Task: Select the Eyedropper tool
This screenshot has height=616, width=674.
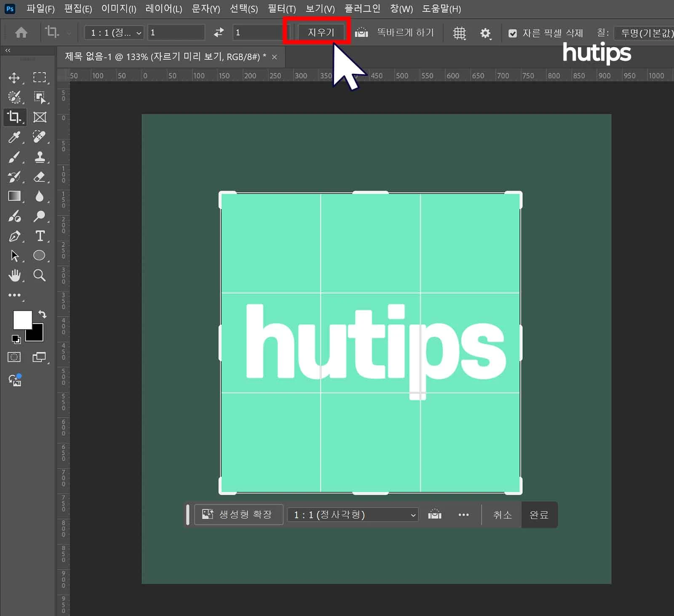Action: click(14, 137)
